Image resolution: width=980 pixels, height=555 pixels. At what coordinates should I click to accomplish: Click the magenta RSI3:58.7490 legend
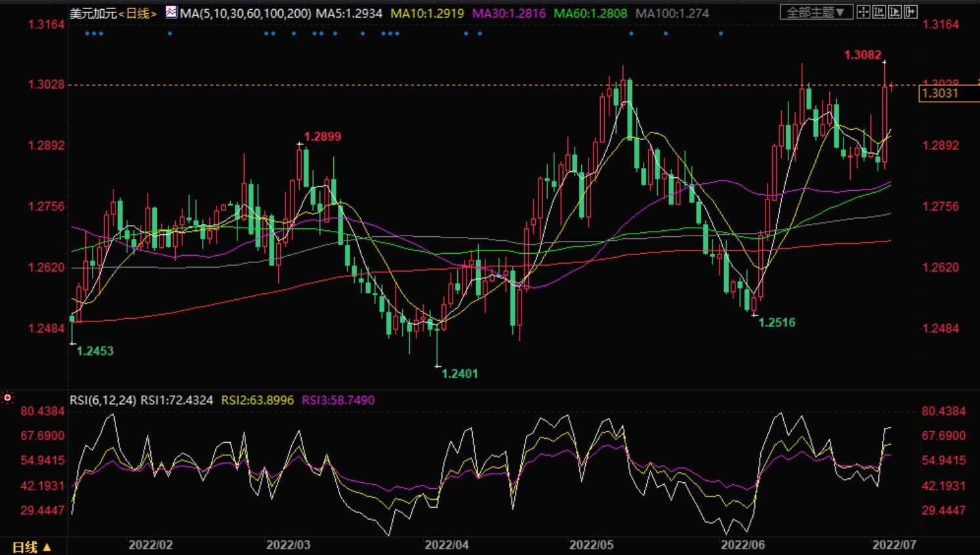(x=338, y=400)
